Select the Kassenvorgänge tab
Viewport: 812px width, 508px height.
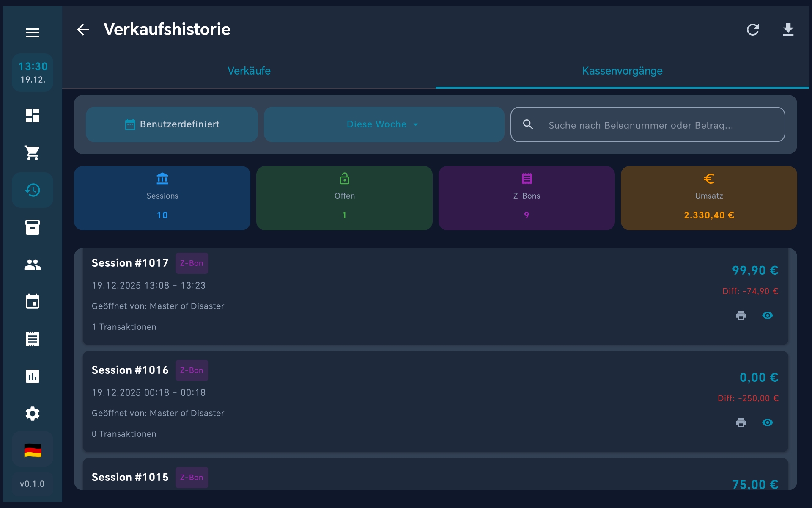[622, 71]
